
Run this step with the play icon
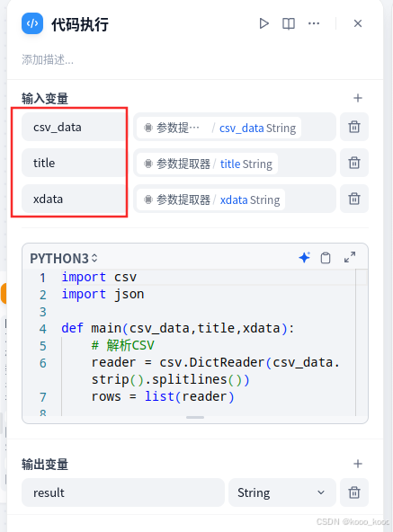[x=263, y=23]
